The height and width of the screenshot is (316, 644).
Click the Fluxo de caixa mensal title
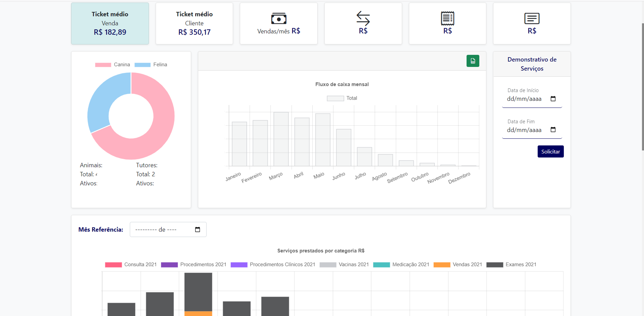click(x=342, y=84)
